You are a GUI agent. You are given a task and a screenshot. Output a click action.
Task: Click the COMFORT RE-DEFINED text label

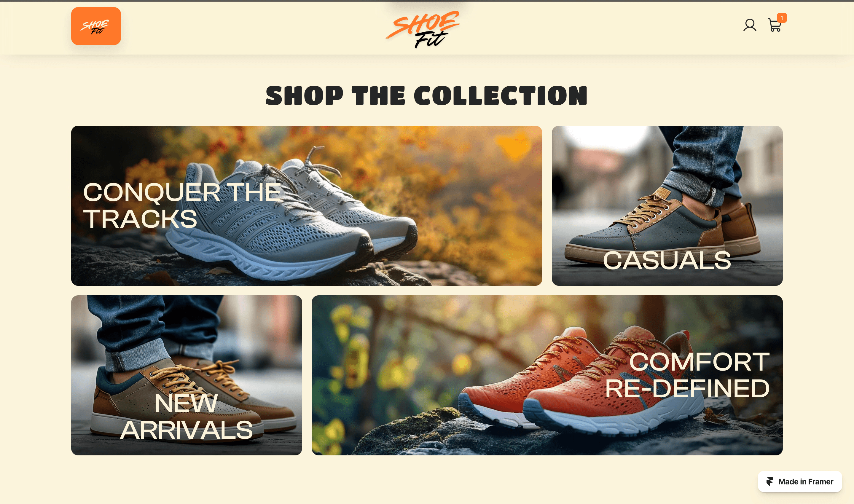[687, 375]
